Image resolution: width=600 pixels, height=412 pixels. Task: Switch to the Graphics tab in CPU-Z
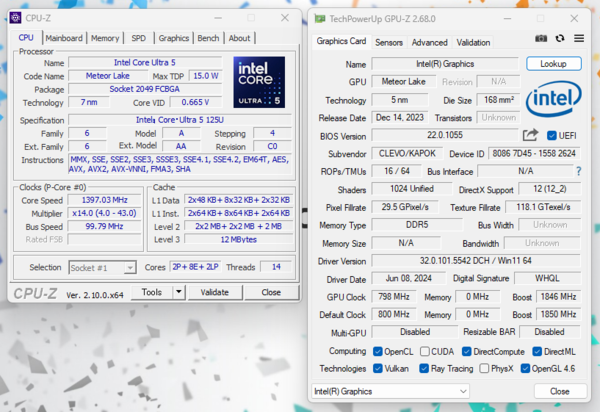pos(174,38)
